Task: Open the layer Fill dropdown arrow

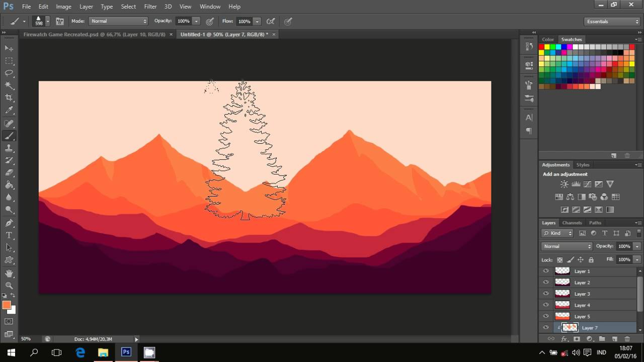Action: pos(637,259)
